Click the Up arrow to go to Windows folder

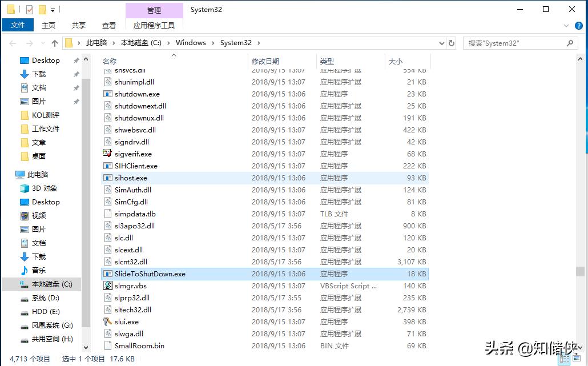[54, 43]
